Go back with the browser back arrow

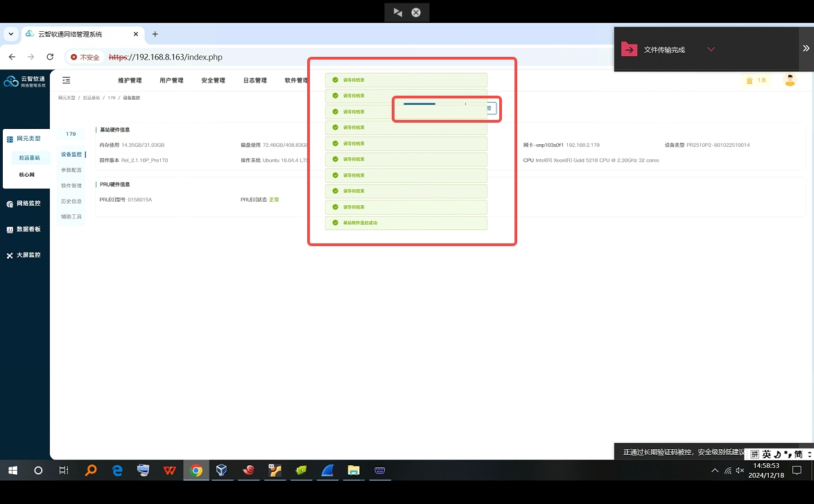pos(12,57)
